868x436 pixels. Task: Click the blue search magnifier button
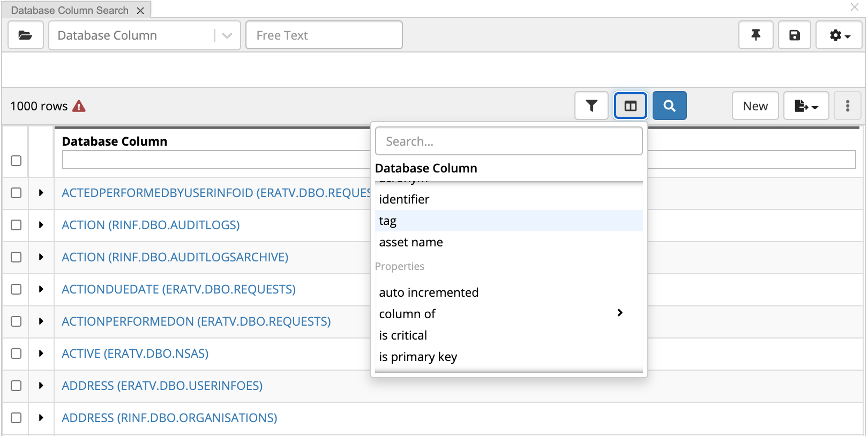tap(669, 106)
